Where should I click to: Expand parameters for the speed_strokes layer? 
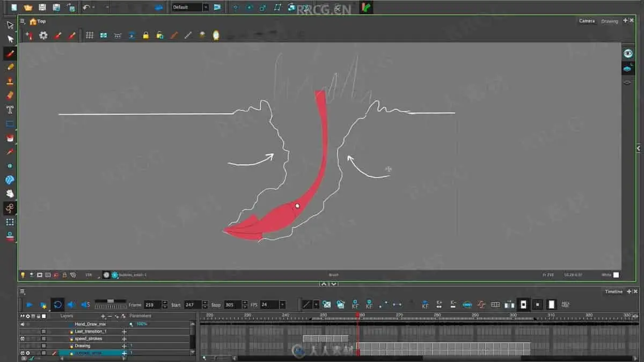coord(125,339)
